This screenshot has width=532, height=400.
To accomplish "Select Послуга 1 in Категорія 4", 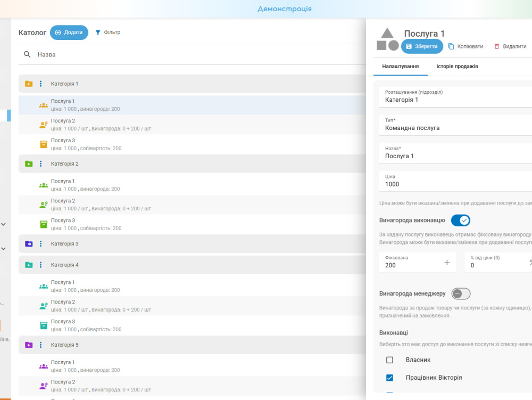I will pyautogui.click(x=192, y=286).
